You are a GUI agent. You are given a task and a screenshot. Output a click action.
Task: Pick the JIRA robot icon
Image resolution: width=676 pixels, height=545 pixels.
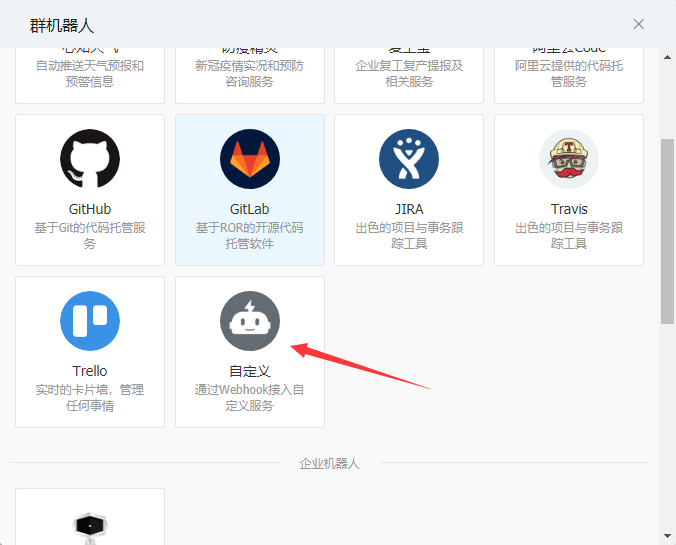pos(409,159)
